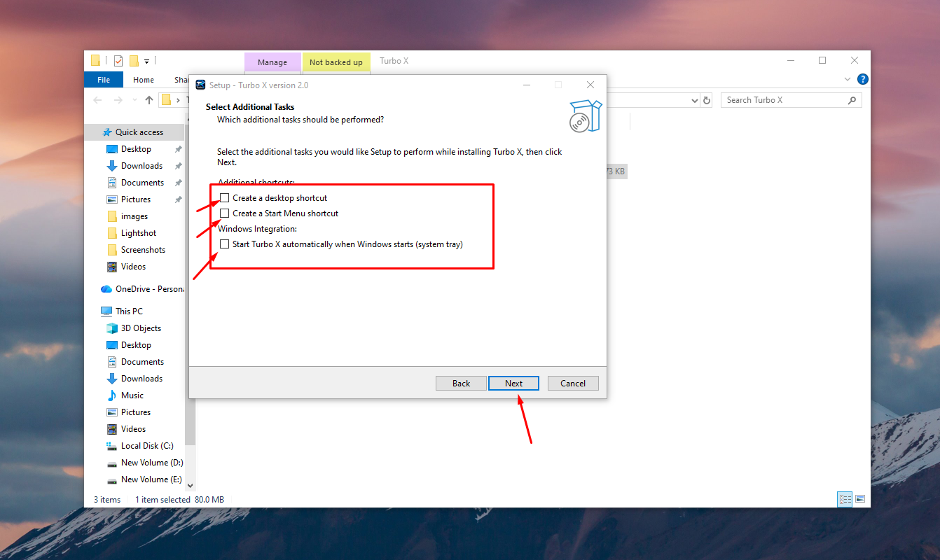Click the Explorer forward arrow
Viewport: 940px width, 560px height.
pyautogui.click(x=118, y=100)
